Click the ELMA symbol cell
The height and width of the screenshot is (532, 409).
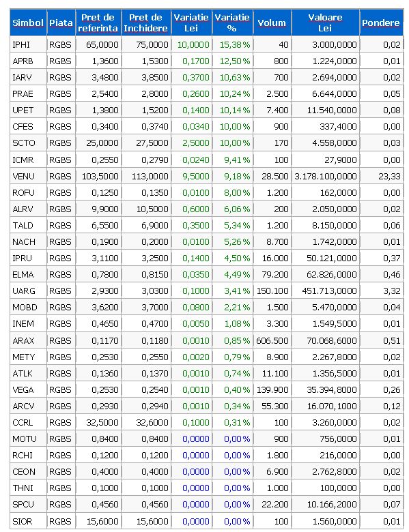[x=23, y=274]
